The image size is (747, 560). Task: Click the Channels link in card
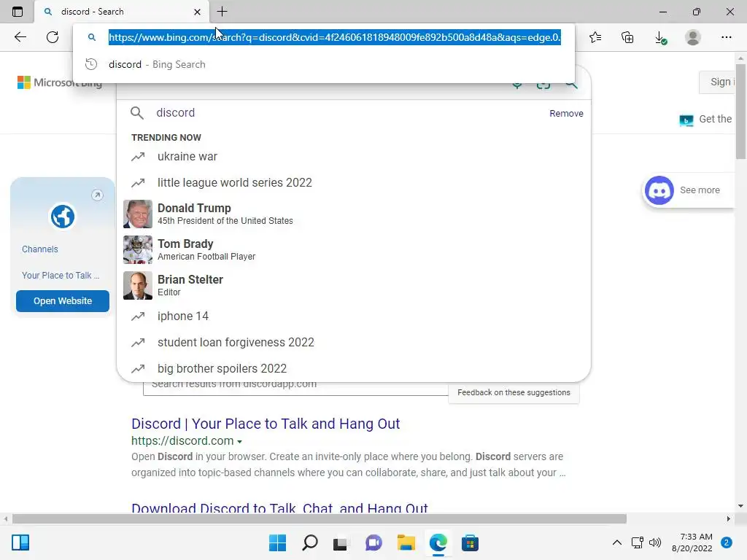(x=40, y=249)
